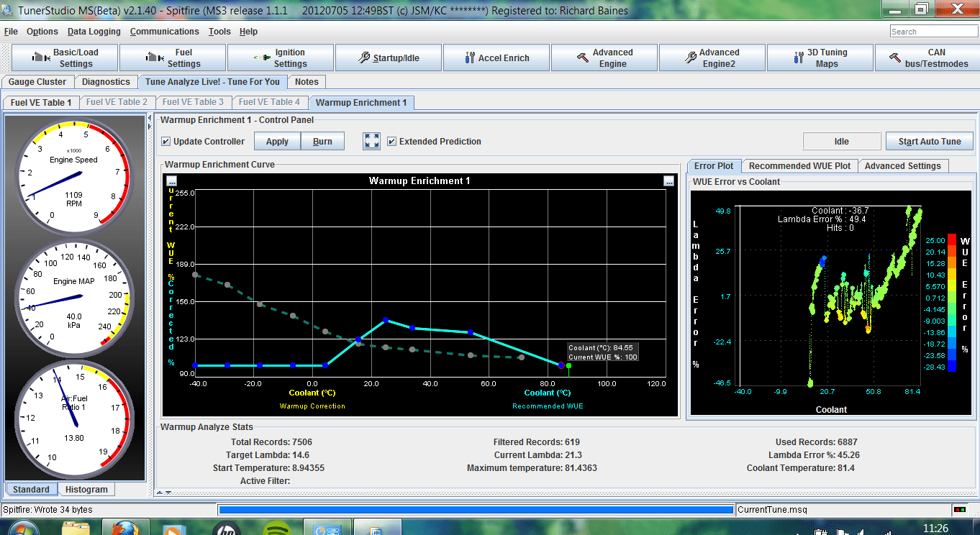980x535 pixels.
Task: Select the Fuel VE Table 1 tab
Action: click(x=41, y=102)
